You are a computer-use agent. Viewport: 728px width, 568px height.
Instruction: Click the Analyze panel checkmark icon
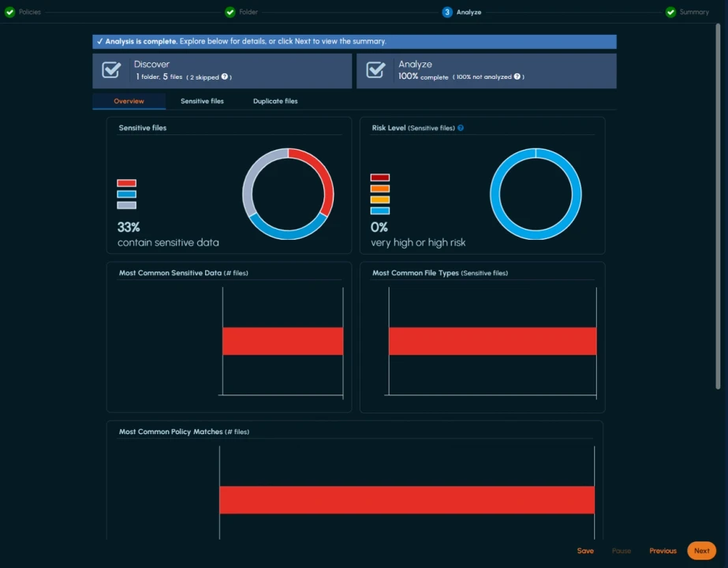[x=375, y=70]
